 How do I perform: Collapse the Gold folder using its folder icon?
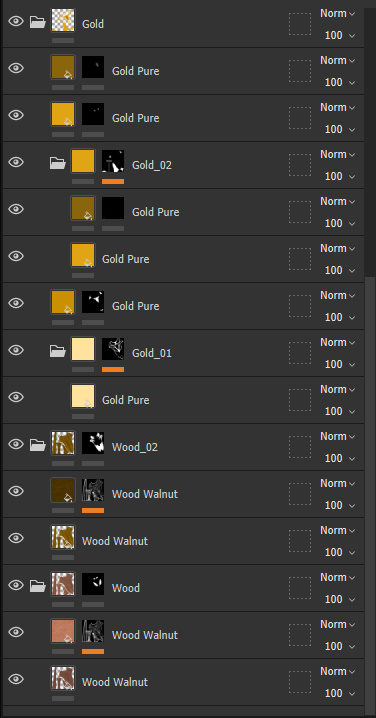38,22
